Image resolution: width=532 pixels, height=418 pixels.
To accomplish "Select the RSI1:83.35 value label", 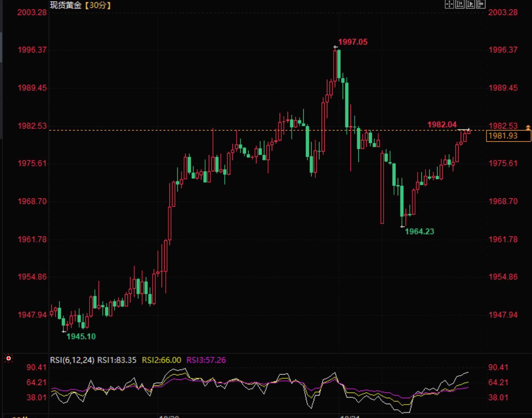I will 117,360.
